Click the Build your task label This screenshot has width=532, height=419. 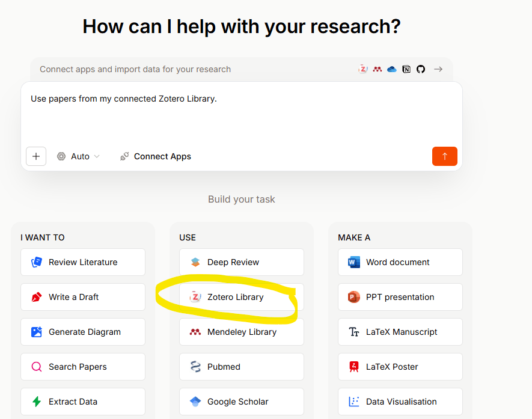242,199
